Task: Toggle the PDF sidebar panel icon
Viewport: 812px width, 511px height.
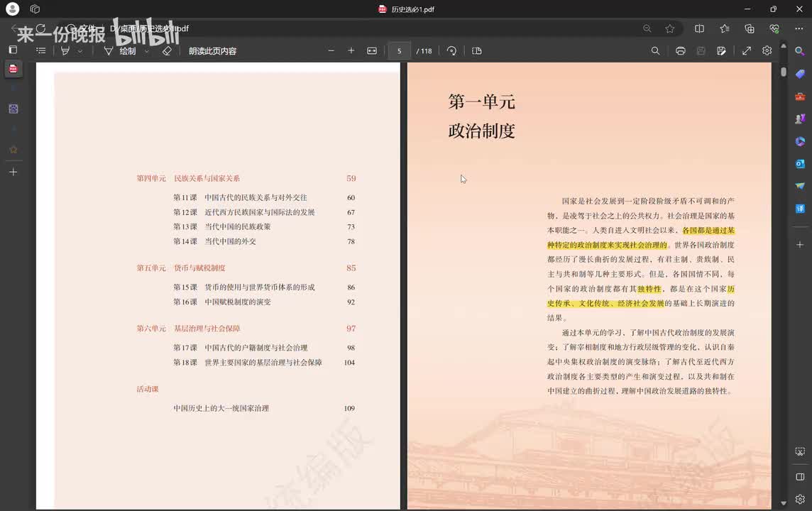Action: pos(13,50)
